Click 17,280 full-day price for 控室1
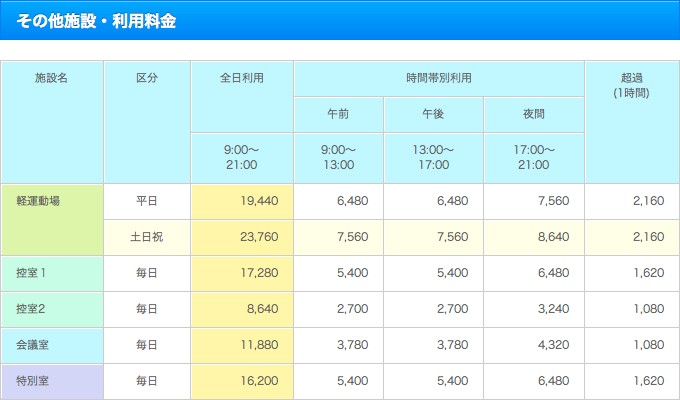 (242, 273)
